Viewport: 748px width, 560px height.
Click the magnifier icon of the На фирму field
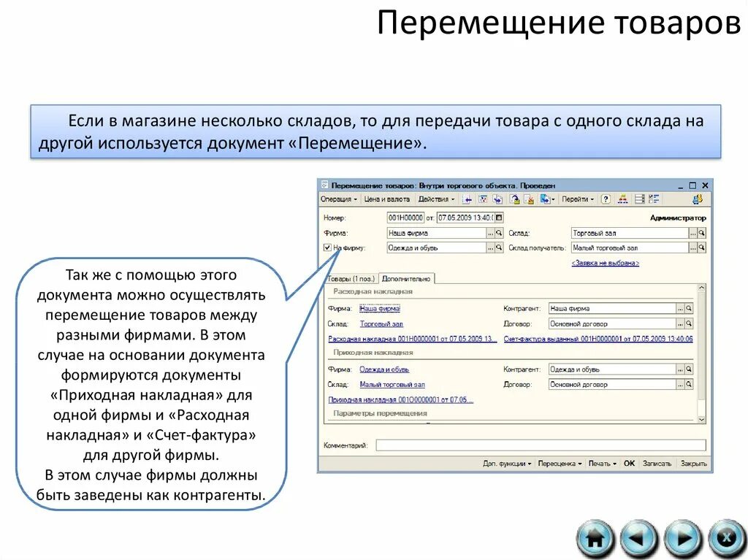point(499,248)
